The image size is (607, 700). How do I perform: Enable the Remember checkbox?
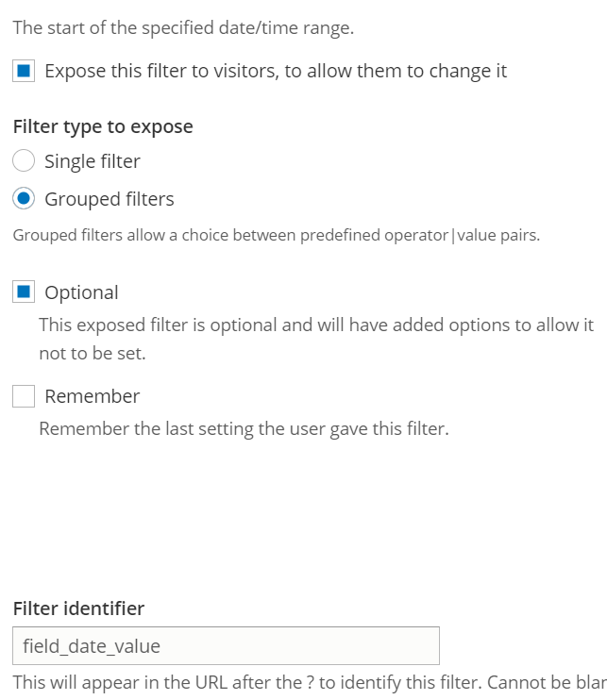point(24,396)
